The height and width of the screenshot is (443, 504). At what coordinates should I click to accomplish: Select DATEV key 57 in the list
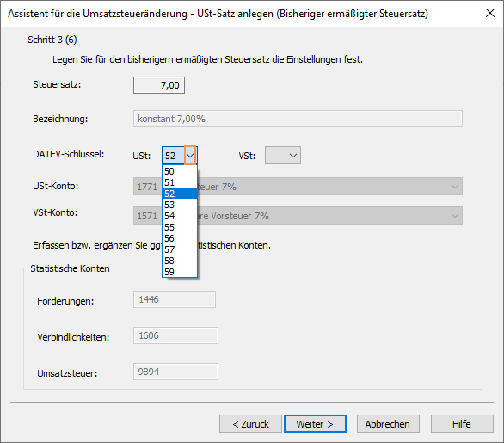(x=180, y=249)
